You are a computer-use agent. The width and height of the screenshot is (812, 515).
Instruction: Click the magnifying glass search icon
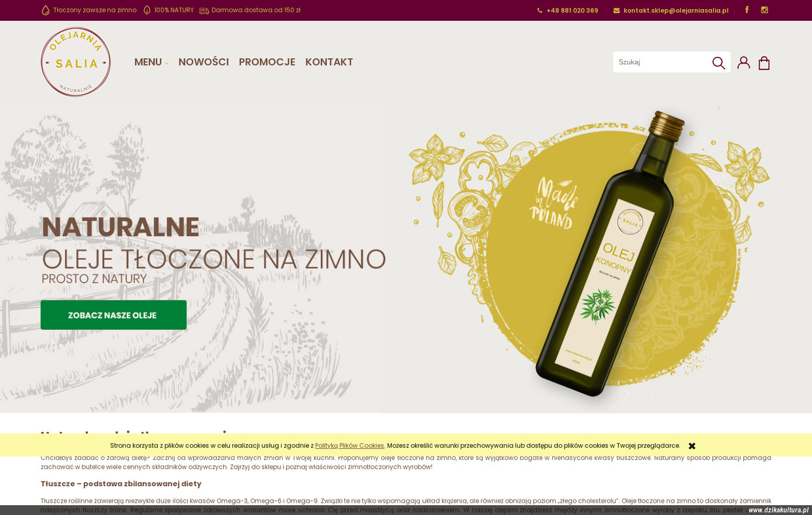click(718, 63)
